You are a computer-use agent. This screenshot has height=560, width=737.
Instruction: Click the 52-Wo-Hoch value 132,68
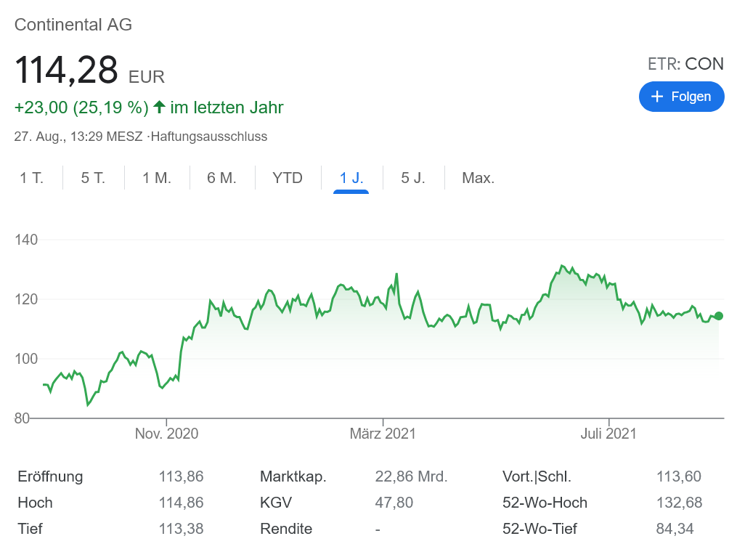(x=679, y=503)
